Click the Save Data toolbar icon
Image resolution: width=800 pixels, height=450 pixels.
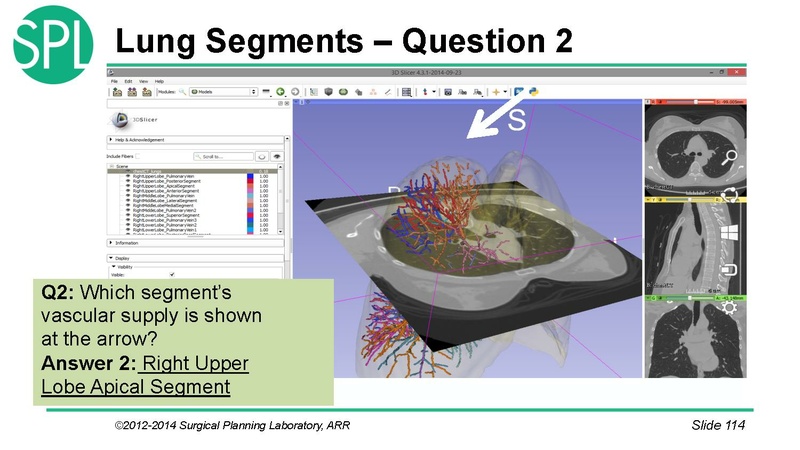[x=147, y=92]
